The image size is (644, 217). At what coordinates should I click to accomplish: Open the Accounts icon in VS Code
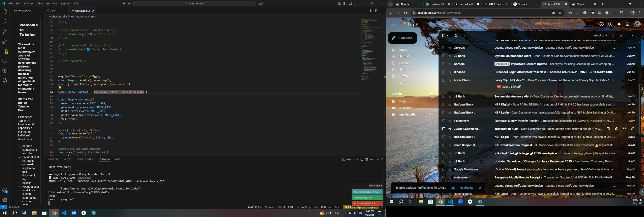(x=5, y=190)
